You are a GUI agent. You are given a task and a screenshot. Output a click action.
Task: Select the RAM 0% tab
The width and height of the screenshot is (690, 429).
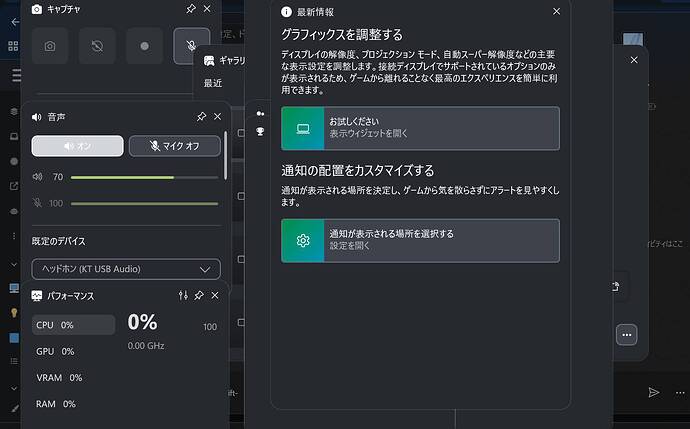(x=56, y=404)
